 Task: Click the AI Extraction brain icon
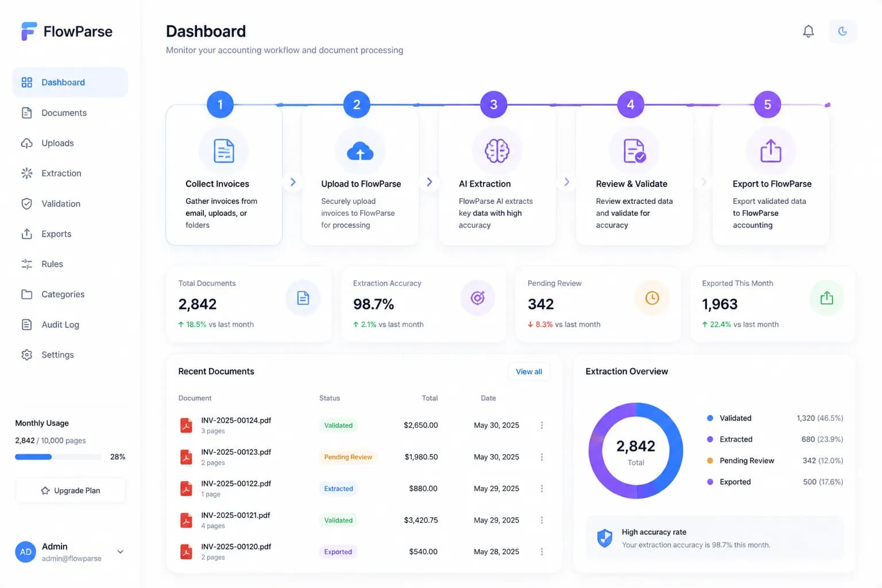(x=497, y=151)
